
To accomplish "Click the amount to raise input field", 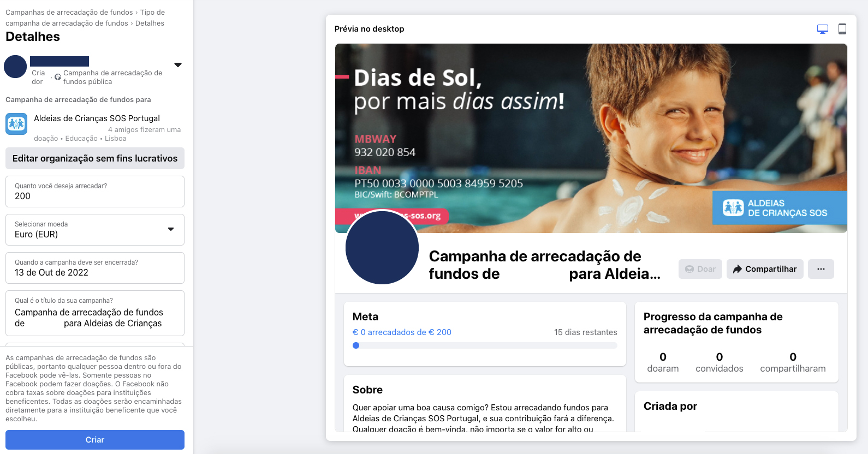I will [95, 192].
